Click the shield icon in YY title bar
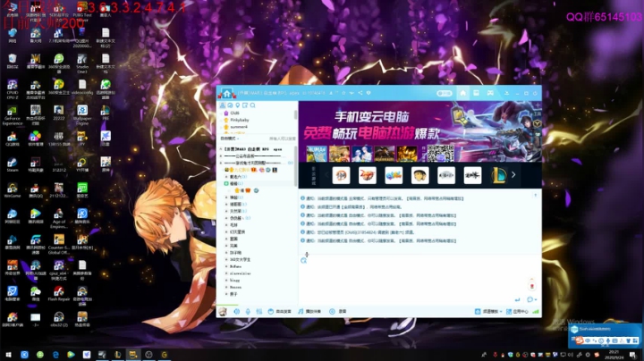Viewport: 644px width, 361px height. (x=369, y=93)
